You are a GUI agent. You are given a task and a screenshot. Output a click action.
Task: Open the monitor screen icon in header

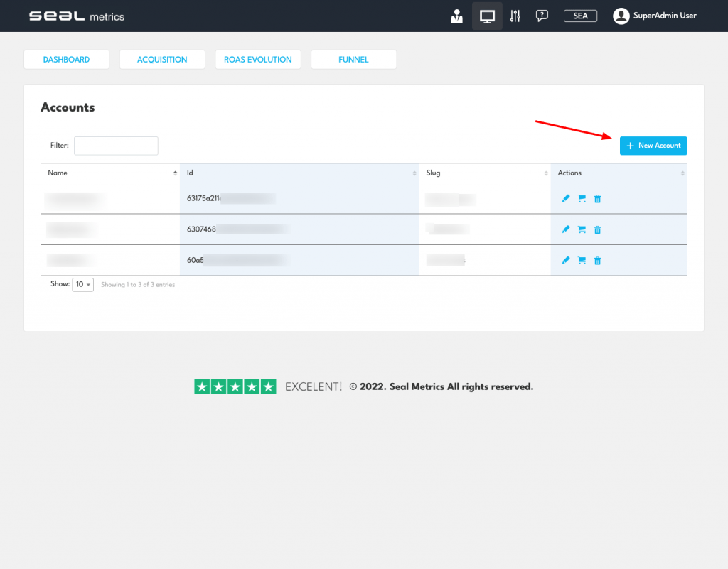click(487, 16)
